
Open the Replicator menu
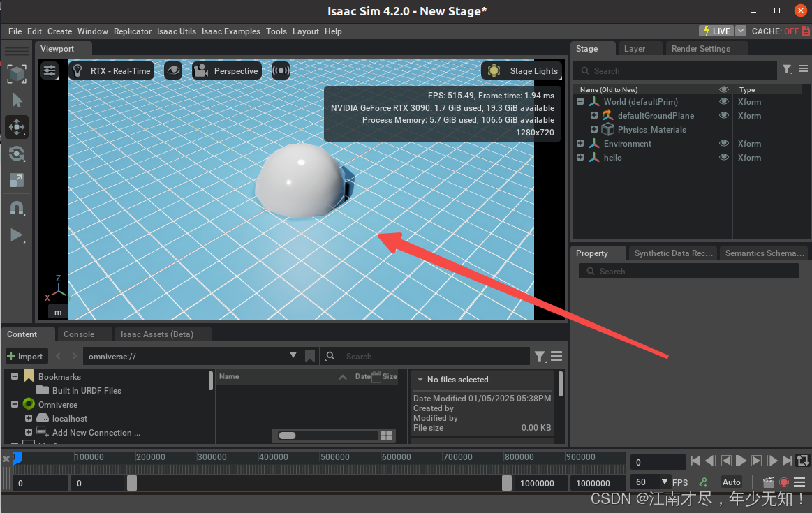[133, 31]
